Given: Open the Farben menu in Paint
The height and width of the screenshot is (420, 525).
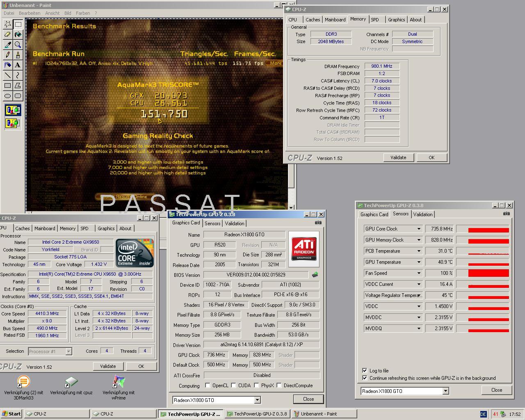Looking at the screenshot, I should [83, 13].
